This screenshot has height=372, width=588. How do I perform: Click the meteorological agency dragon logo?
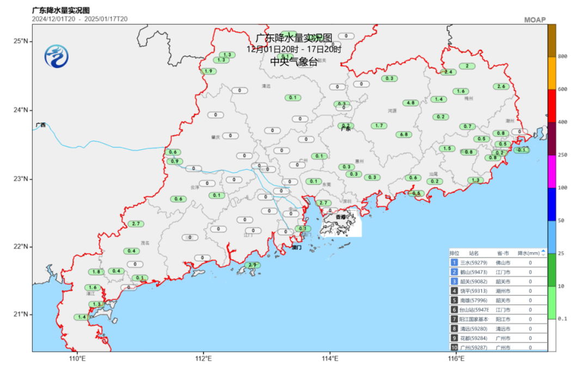tap(57, 57)
